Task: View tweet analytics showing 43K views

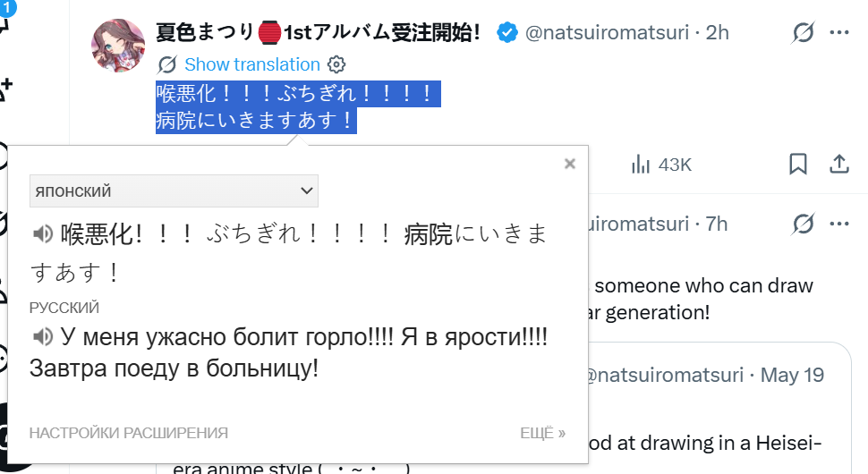Action: 661,165
